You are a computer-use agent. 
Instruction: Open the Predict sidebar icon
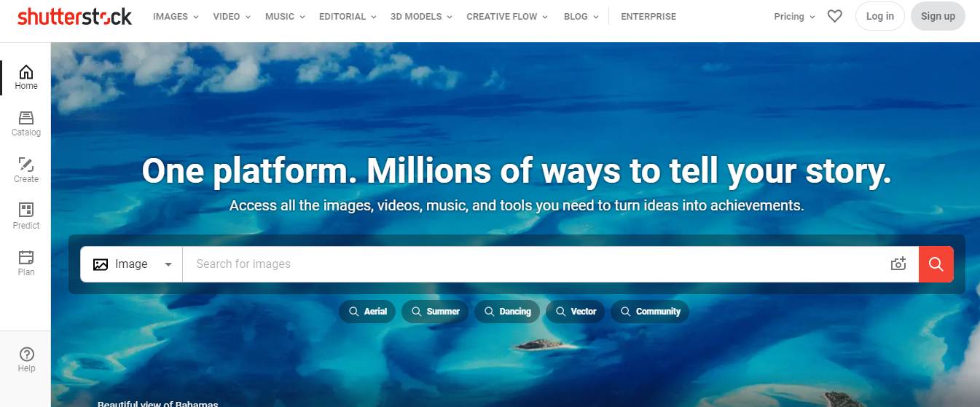tap(26, 210)
